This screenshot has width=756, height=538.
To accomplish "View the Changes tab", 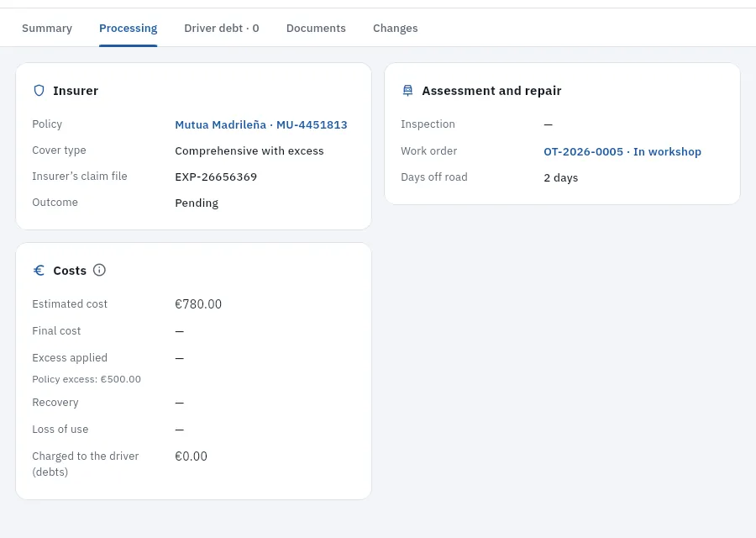I will [x=396, y=28].
